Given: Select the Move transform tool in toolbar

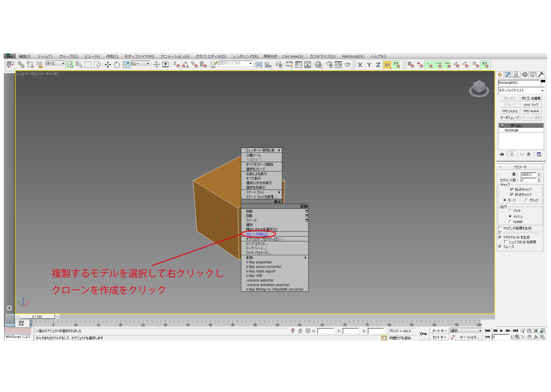Looking at the screenshot, I should (108, 65).
